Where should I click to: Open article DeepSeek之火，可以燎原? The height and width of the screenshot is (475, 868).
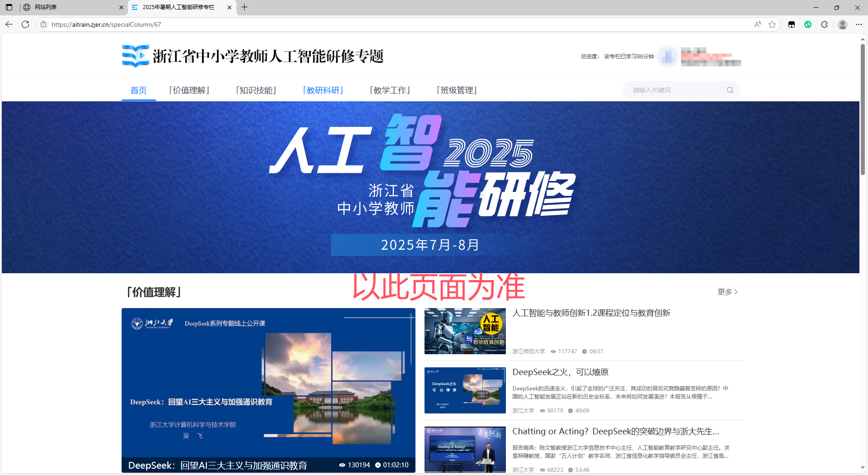point(560,372)
